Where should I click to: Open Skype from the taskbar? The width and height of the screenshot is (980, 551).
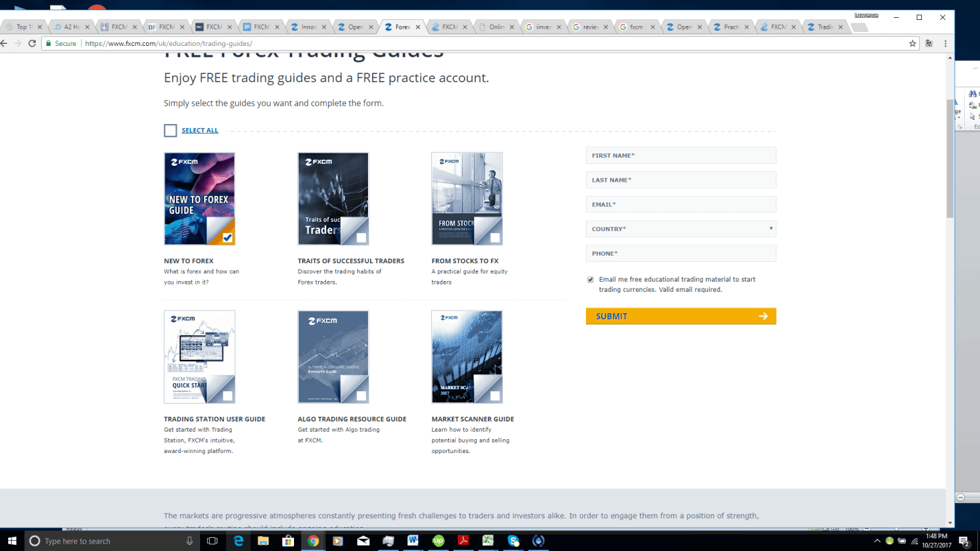(513, 541)
